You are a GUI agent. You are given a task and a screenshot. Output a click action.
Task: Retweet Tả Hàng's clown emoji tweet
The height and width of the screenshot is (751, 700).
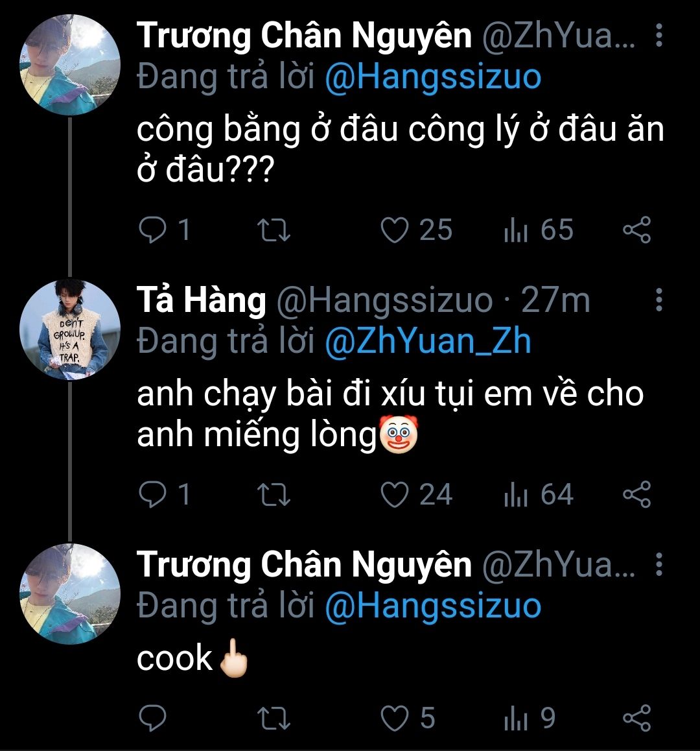click(274, 495)
